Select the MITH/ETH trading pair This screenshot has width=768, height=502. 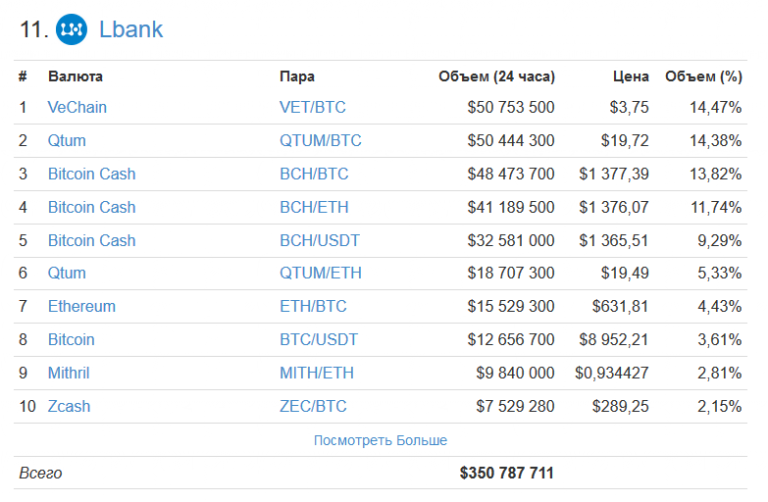click(317, 373)
